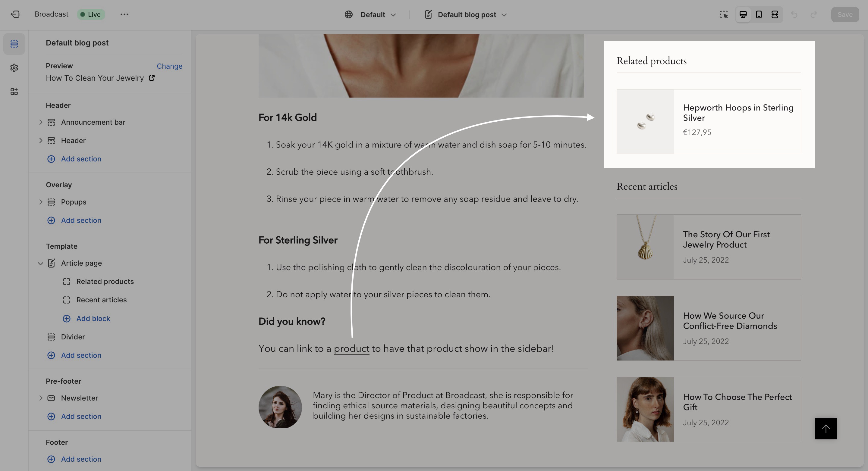Viewport: 868px width, 471px height.
Task: Switch to fullscreen preview mode
Action: click(775, 14)
